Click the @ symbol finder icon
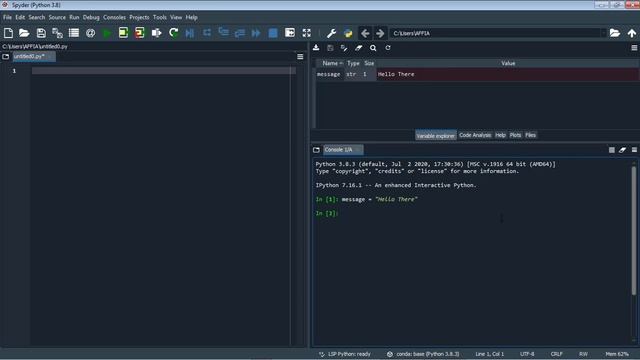Viewport: 640px width, 360px height. (x=91, y=33)
